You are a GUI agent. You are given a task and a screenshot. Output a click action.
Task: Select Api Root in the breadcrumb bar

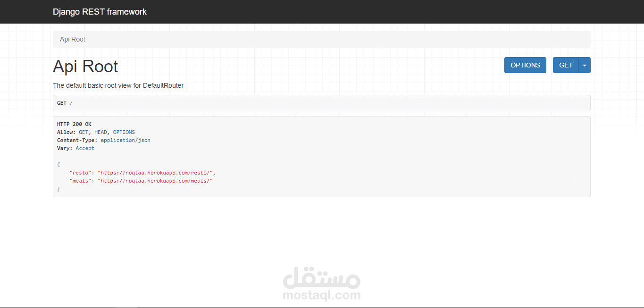click(x=72, y=39)
